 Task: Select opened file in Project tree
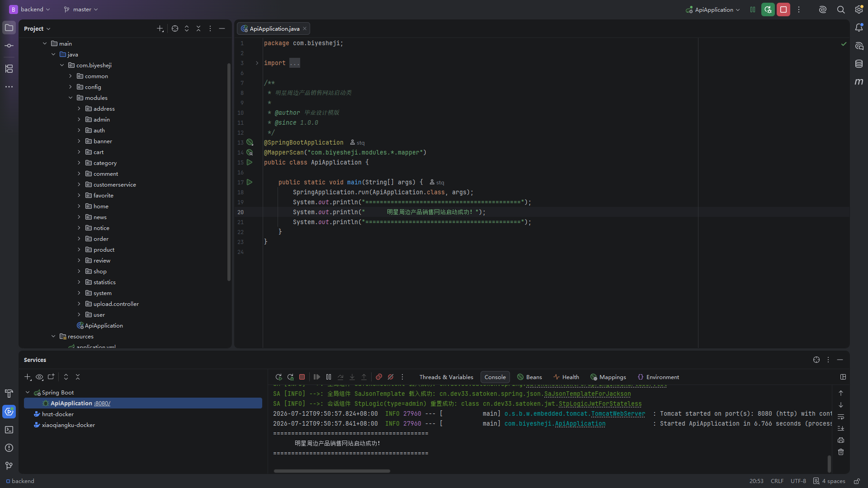[x=175, y=28]
